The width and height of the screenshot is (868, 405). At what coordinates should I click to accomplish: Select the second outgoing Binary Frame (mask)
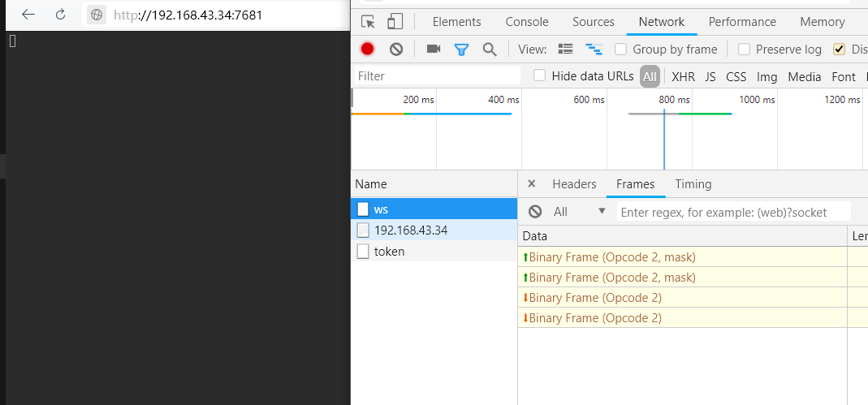[x=683, y=278]
